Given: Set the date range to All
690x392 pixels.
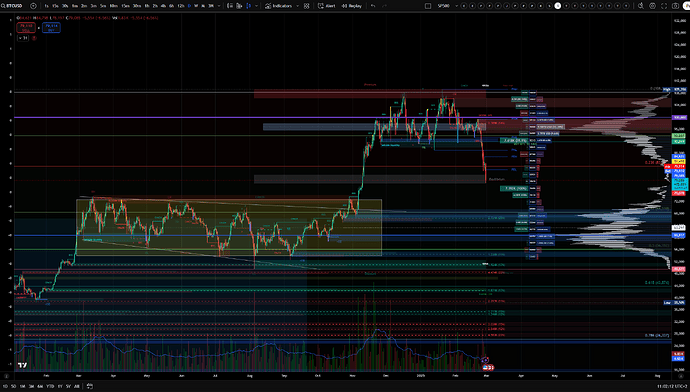Looking at the screenshot, I should click(x=77, y=386).
